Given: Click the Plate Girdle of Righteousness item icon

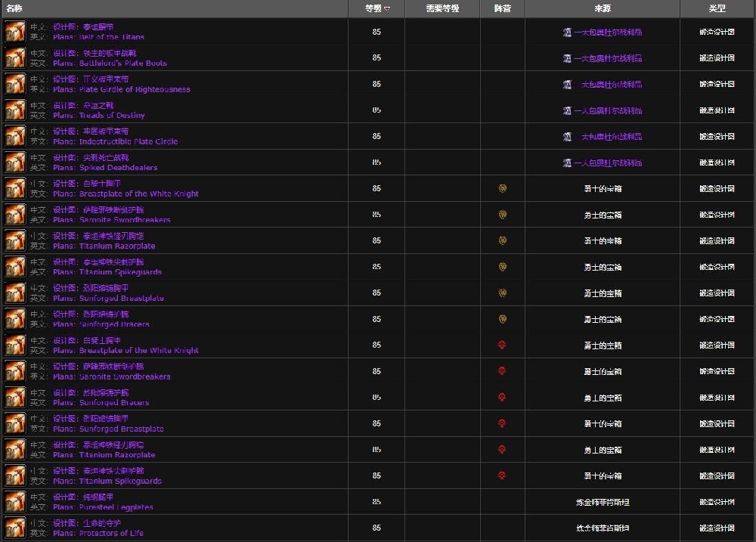Looking at the screenshot, I should point(15,84).
